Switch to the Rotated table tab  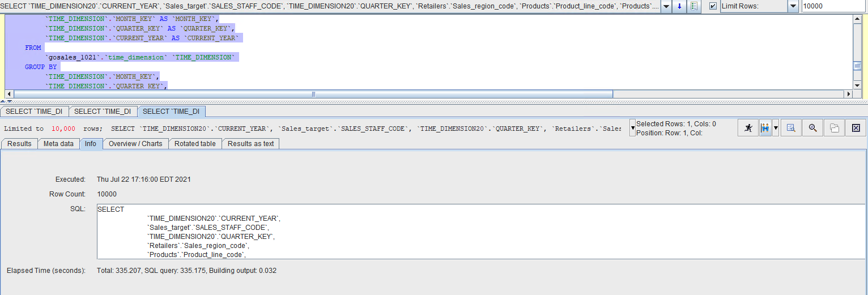pyautogui.click(x=195, y=144)
